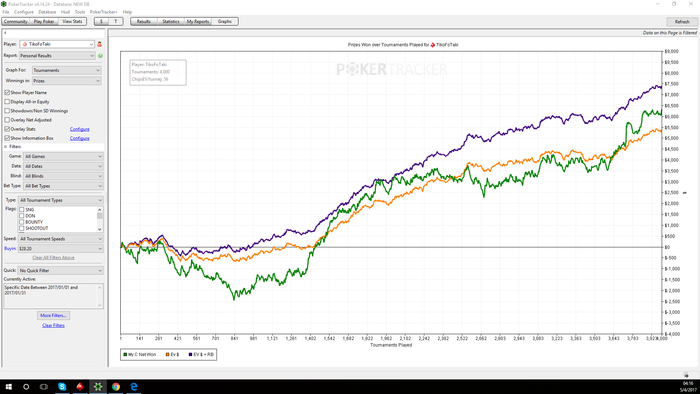Open Google Chrome from the taskbar
Image resolution: width=700 pixels, height=394 pixels.
coord(116,387)
